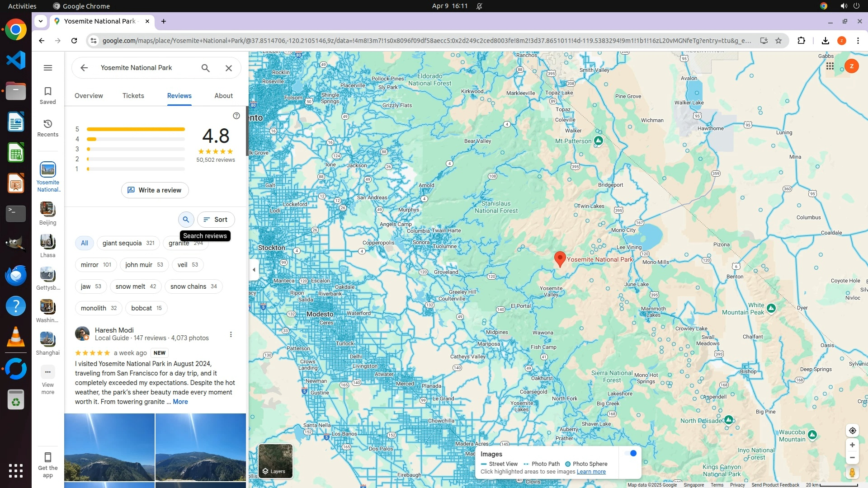The image size is (868, 488).
Task: Expand review text with More link
Action: 180,402
